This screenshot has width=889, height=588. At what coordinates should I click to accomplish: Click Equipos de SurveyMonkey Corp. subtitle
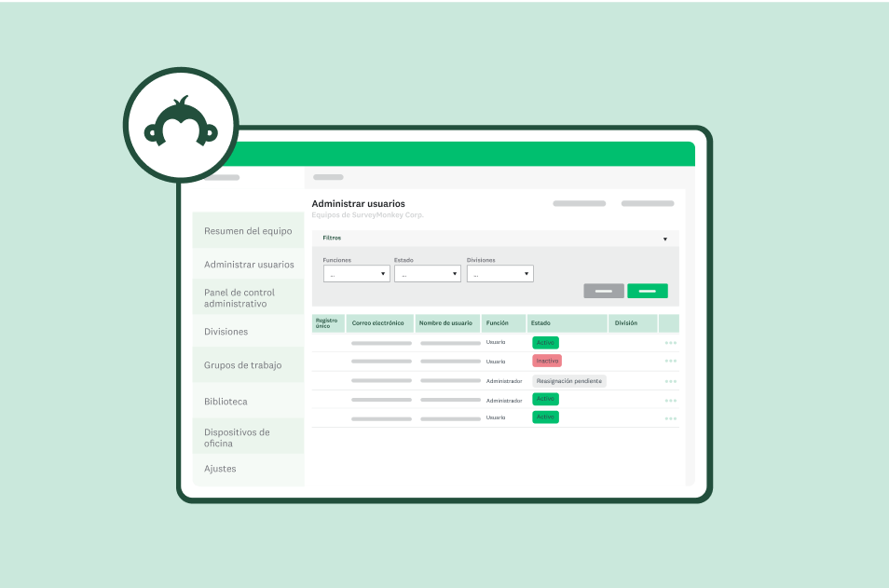pyautogui.click(x=367, y=215)
